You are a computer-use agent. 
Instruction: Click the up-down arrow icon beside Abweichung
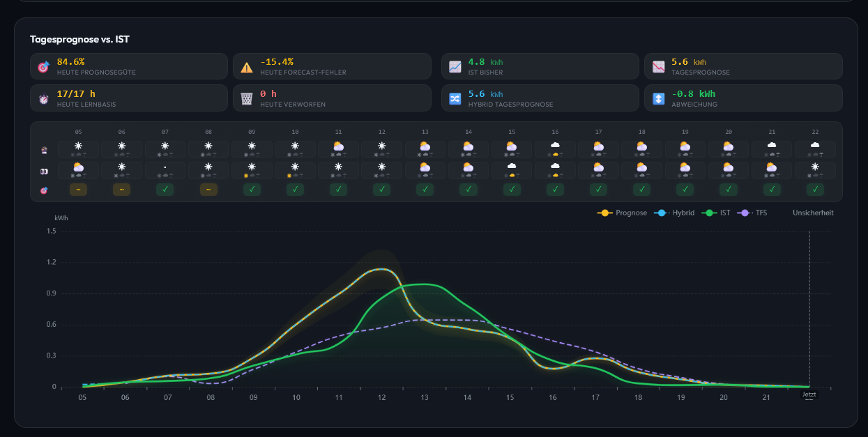coord(658,99)
